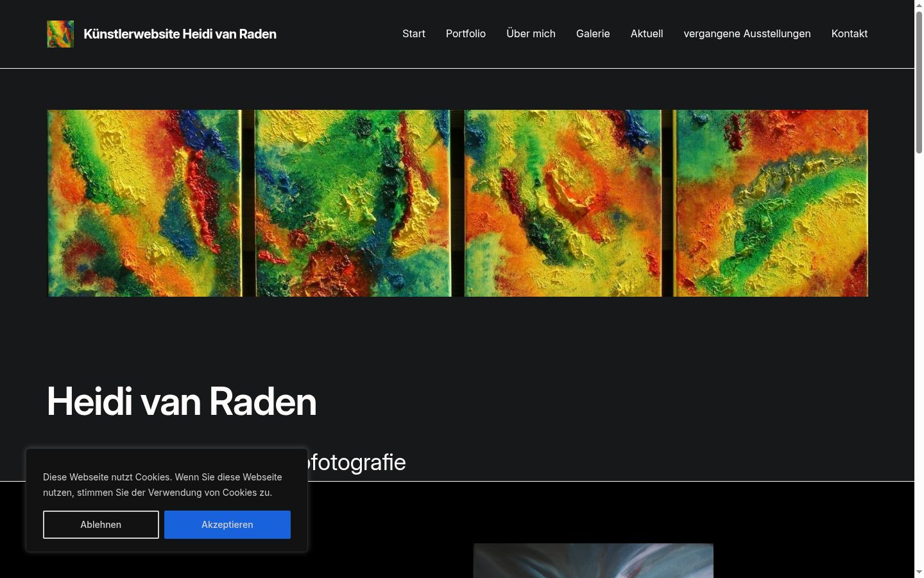The height and width of the screenshot is (578, 924).
Task: Open vergangene Ausstellungen in the navigation
Action: click(x=747, y=33)
